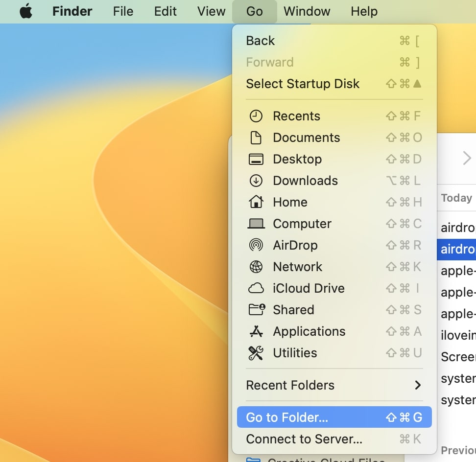Select Shared label in Go menu

click(x=293, y=310)
